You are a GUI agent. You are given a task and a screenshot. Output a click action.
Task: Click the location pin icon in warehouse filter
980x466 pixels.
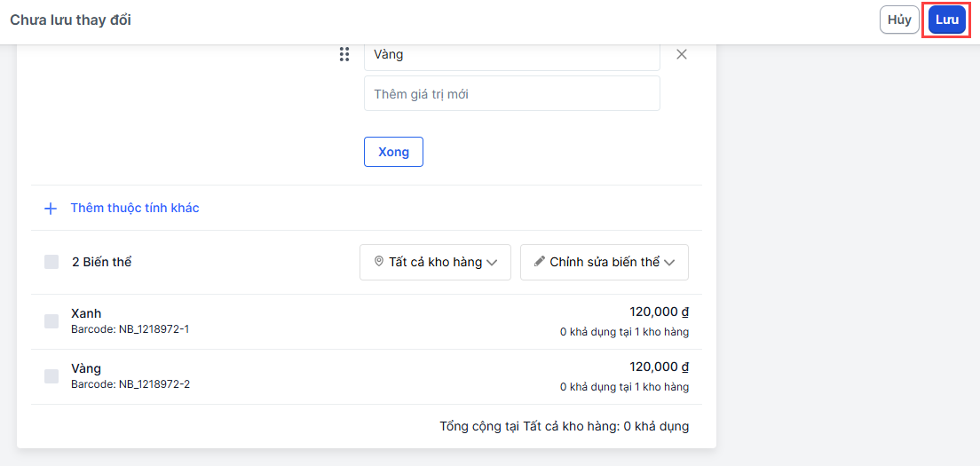tap(379, 262)
